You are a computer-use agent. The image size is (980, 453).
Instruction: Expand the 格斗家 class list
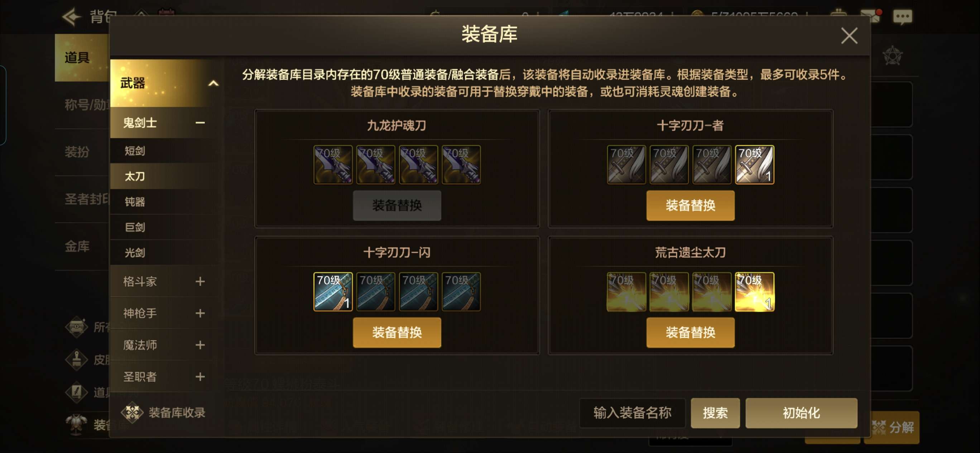tap(200, 281)
